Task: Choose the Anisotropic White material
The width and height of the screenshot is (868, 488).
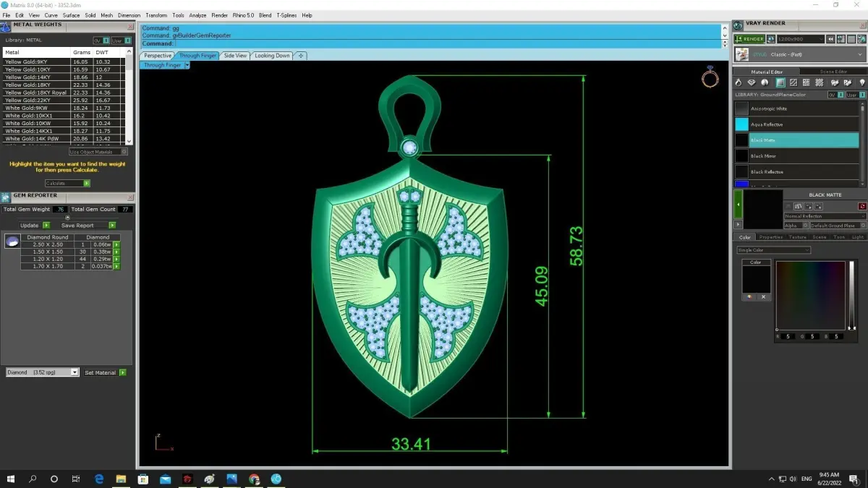Action: tap(796, 108)
